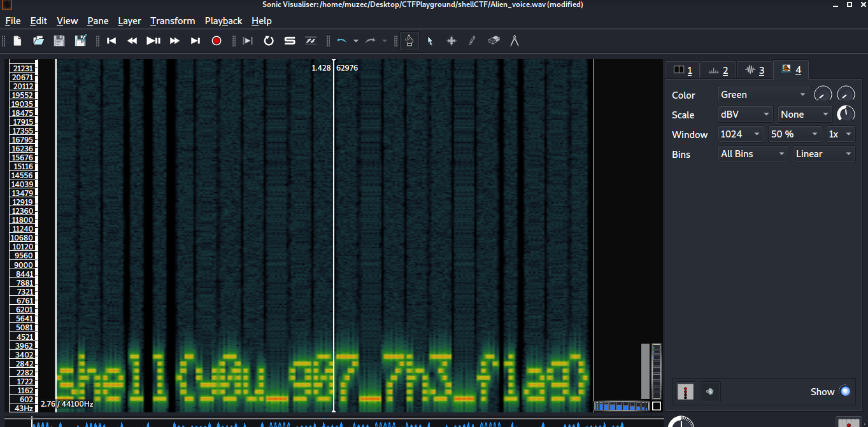Select the Draw pencil tool
868x427 pixels.
472,41
